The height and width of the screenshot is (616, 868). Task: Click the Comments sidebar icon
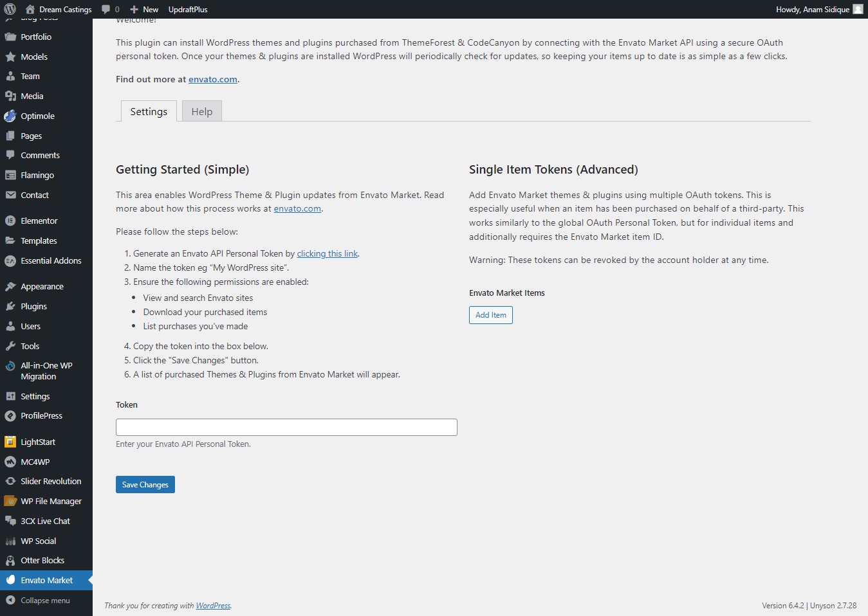tap(10, 155)
